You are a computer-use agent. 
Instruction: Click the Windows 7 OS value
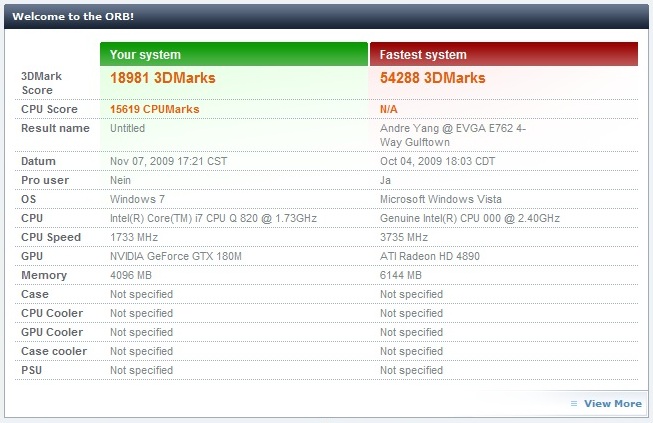137,199
